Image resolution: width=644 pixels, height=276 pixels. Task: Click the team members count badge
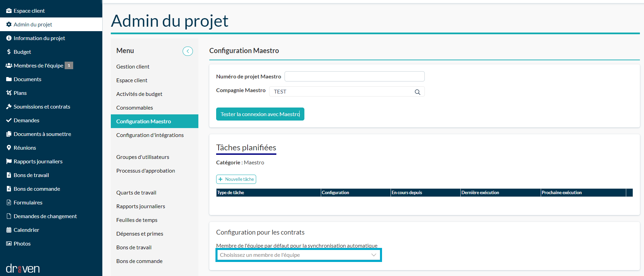69,65
